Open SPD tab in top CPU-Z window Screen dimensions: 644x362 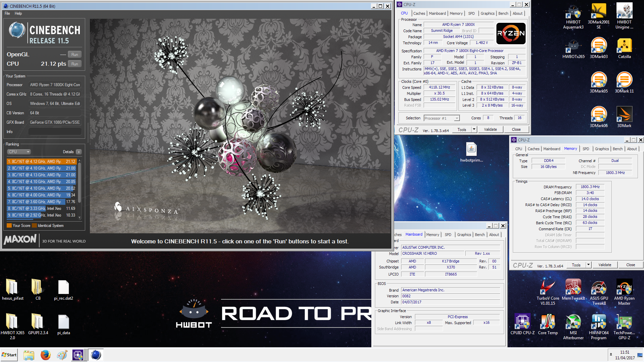[x=471, y=13]
